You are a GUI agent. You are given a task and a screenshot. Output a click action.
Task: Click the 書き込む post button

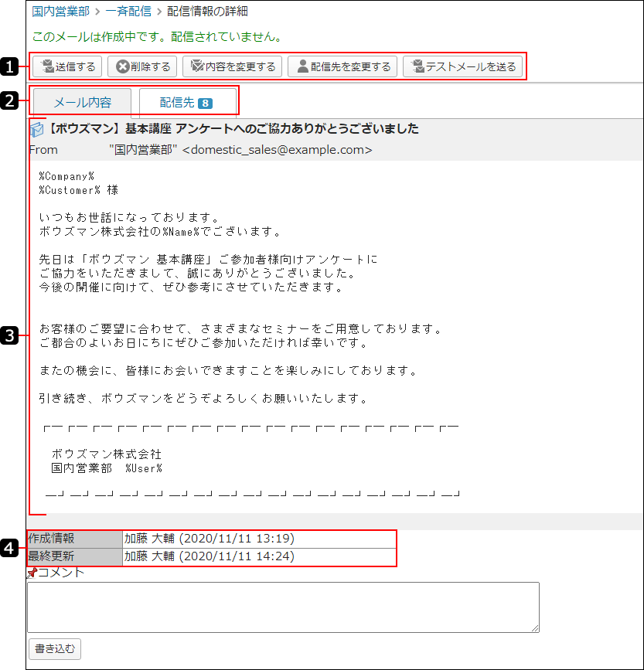pyautogui.click(x=55, y=648)
